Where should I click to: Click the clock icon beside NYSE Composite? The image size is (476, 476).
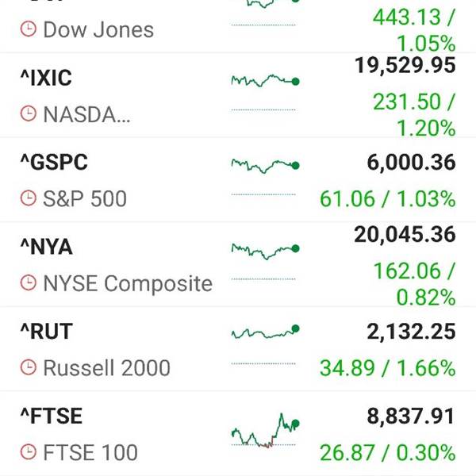coord(29,282)
